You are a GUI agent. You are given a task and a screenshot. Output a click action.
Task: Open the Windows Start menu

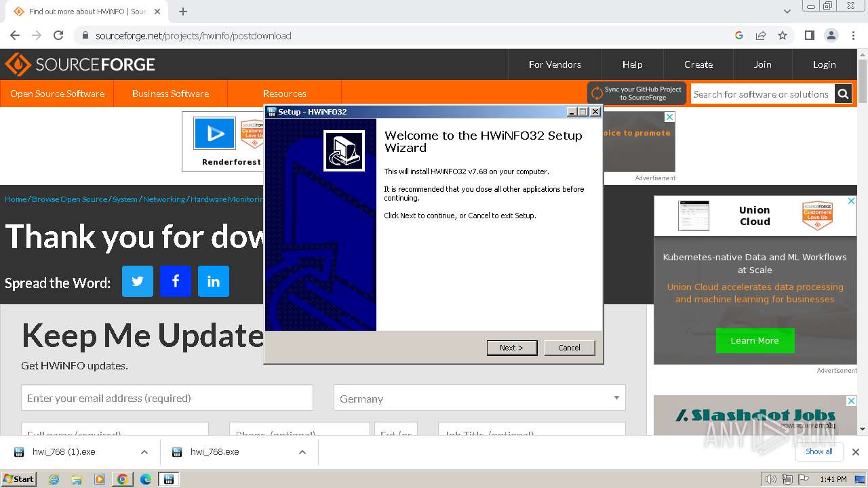(19, 479)
